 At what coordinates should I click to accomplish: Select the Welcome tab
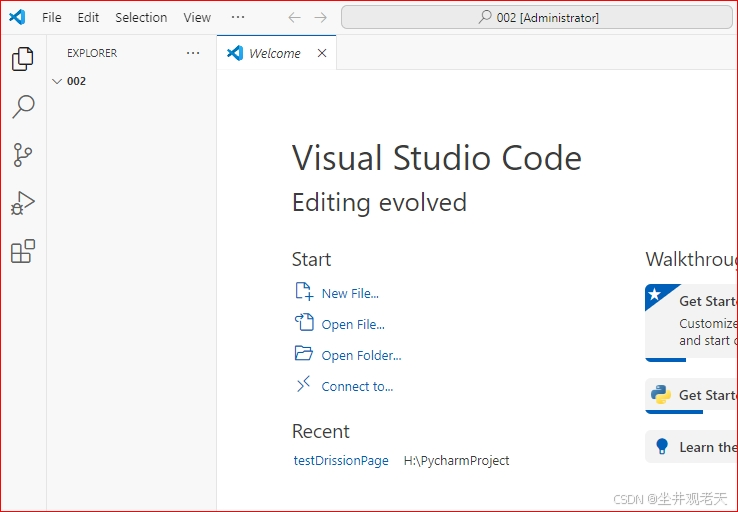click(x=276, y=53)
